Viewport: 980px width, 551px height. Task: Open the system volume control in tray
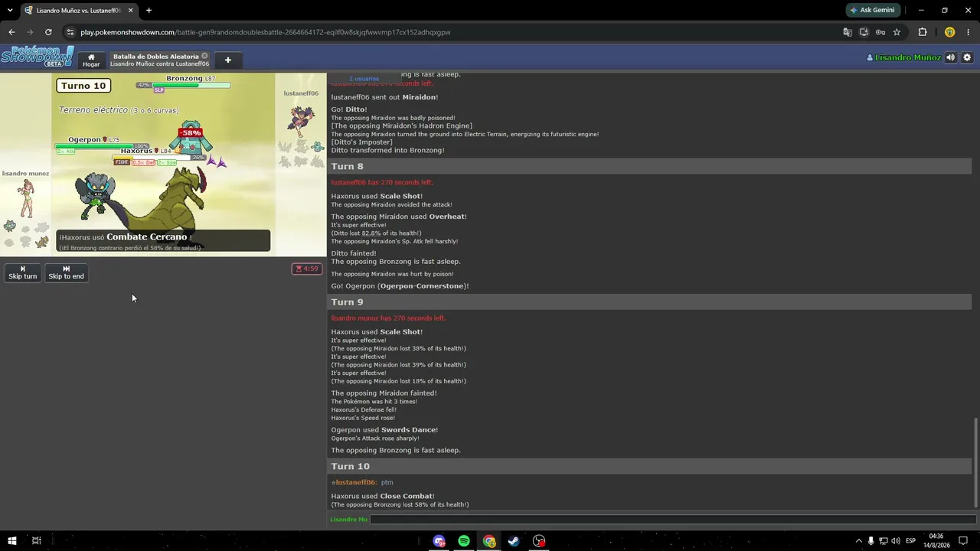[x=896, y=541]
